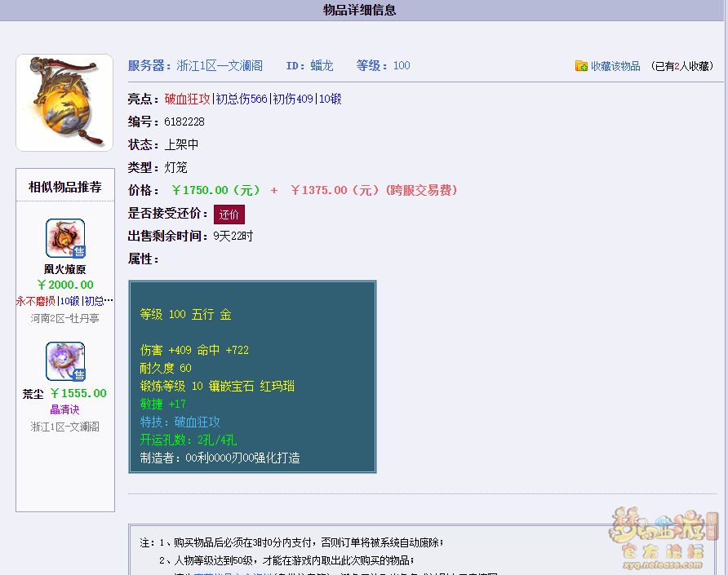Select the 凰火燎原 item name

(65, 269)
